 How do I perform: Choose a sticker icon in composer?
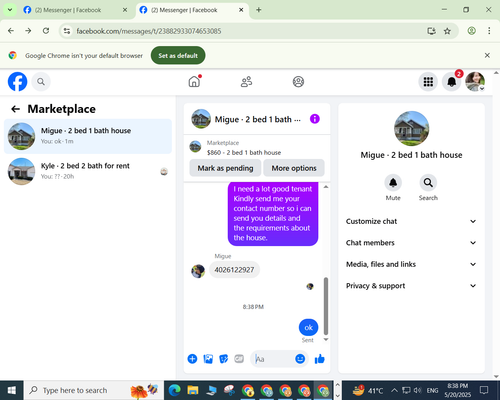coord(224,359)
